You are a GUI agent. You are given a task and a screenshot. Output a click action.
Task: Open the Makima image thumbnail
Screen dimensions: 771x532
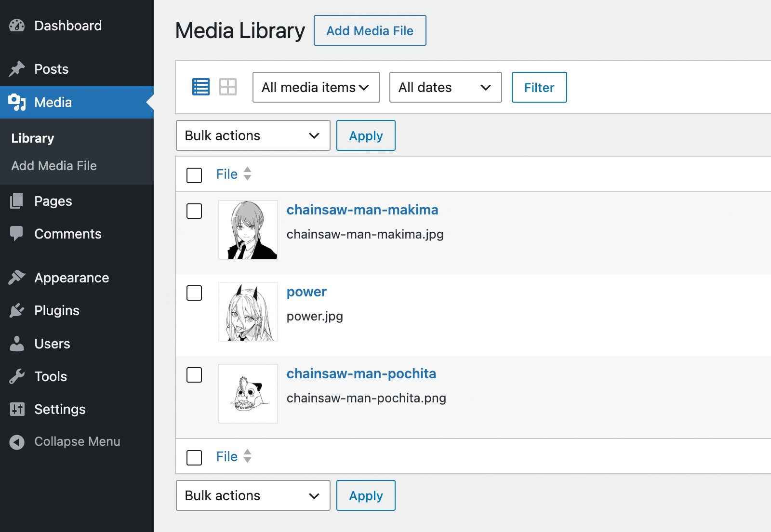[248, 230]
